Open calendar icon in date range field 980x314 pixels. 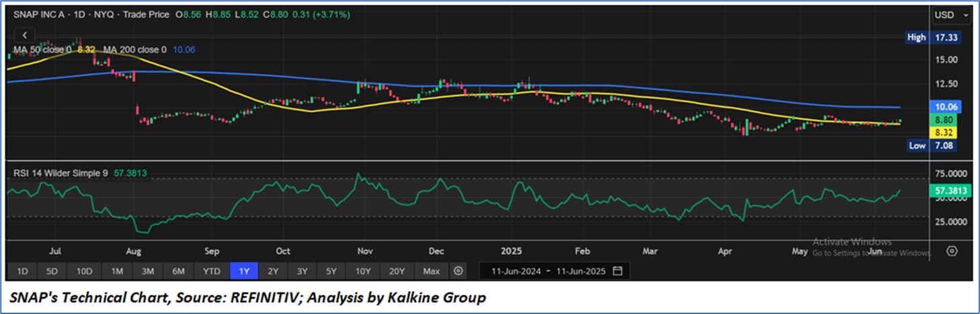(618, 271)
